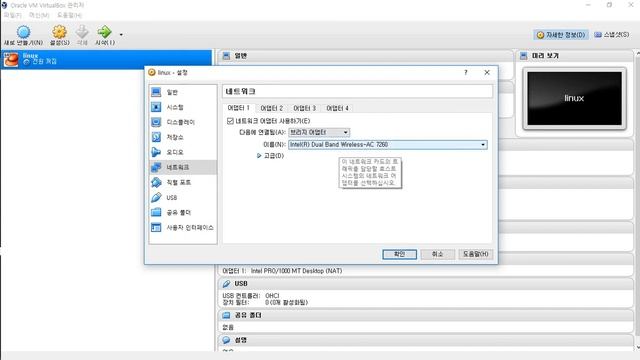Open USB settings category in dialog
This screenshot has height=360, width=640.
click(x=183, y=198)
